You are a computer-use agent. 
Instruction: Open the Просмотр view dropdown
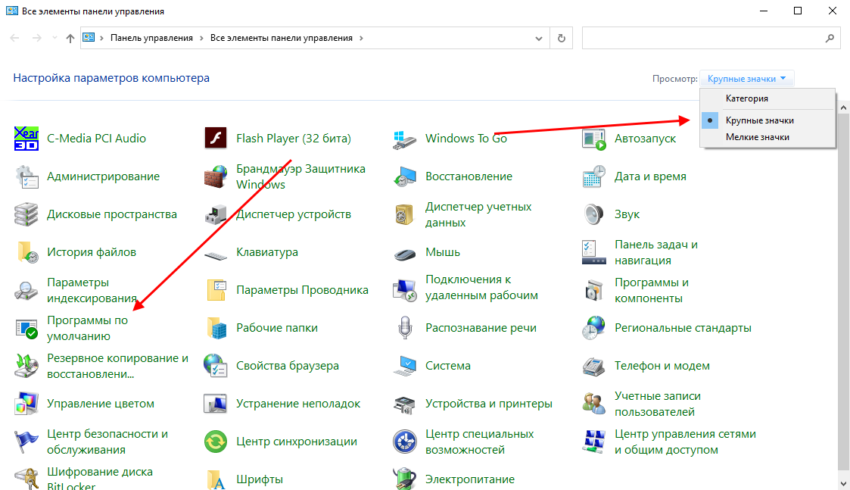pos(747,78)
